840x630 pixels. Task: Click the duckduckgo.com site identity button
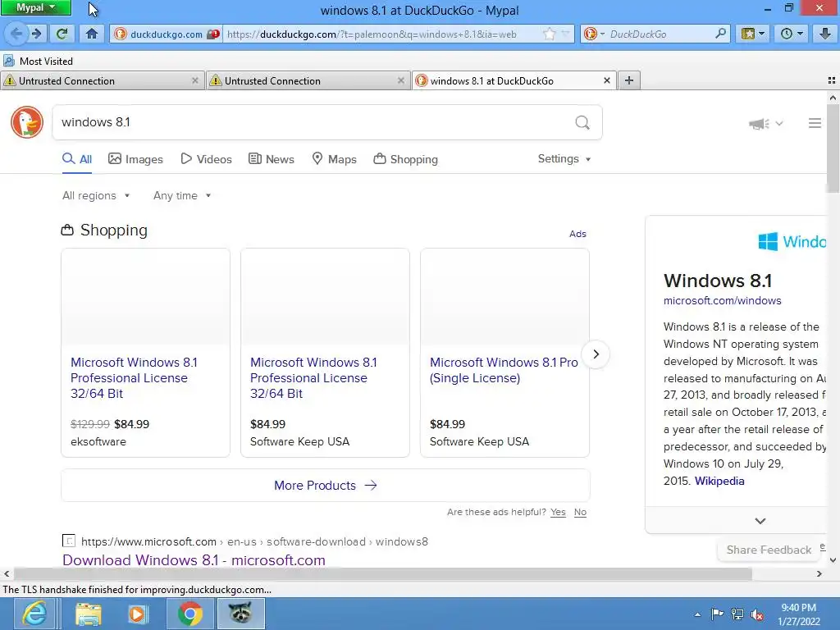coord(167,34)
